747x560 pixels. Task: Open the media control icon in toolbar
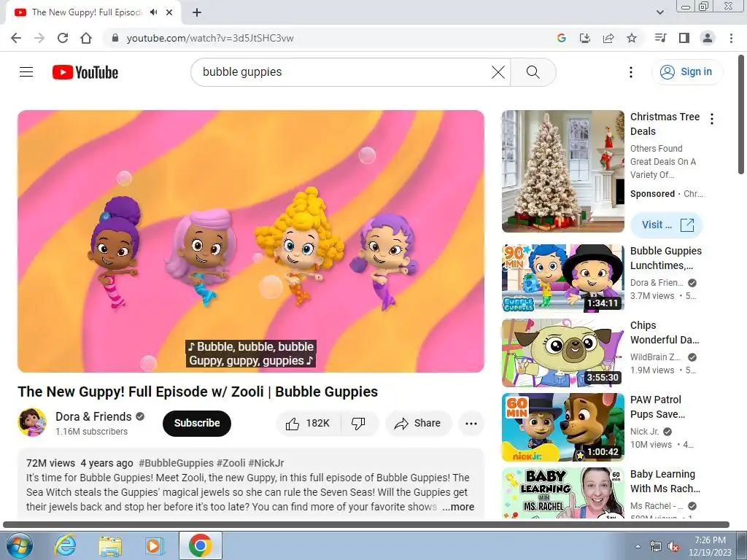click(661, 38)
